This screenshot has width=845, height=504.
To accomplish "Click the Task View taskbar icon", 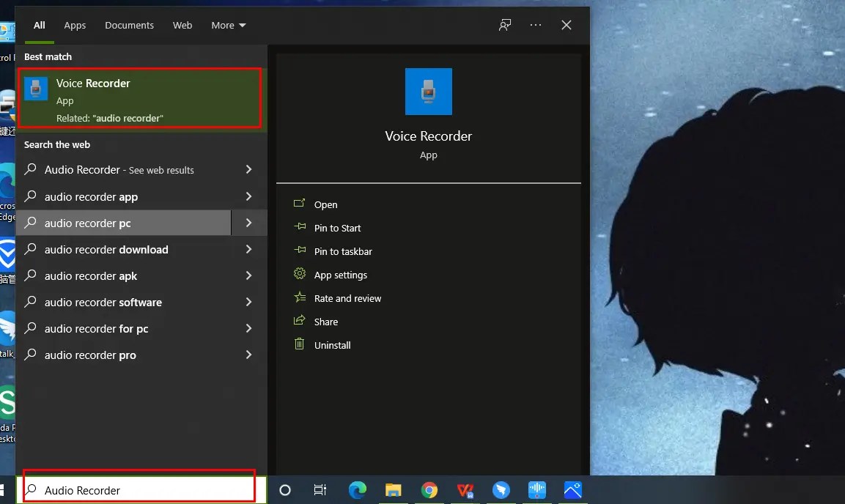I will [320, 491].
